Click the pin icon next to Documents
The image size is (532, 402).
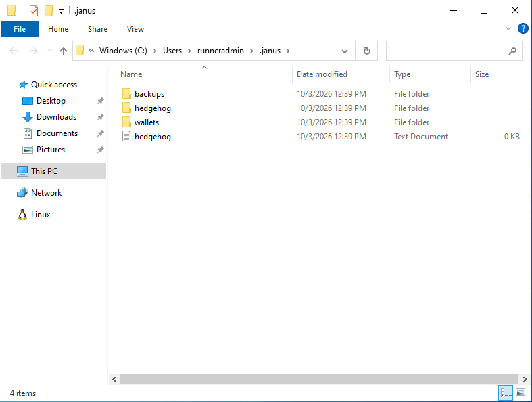pyautogui.click(x=101, y=133)
